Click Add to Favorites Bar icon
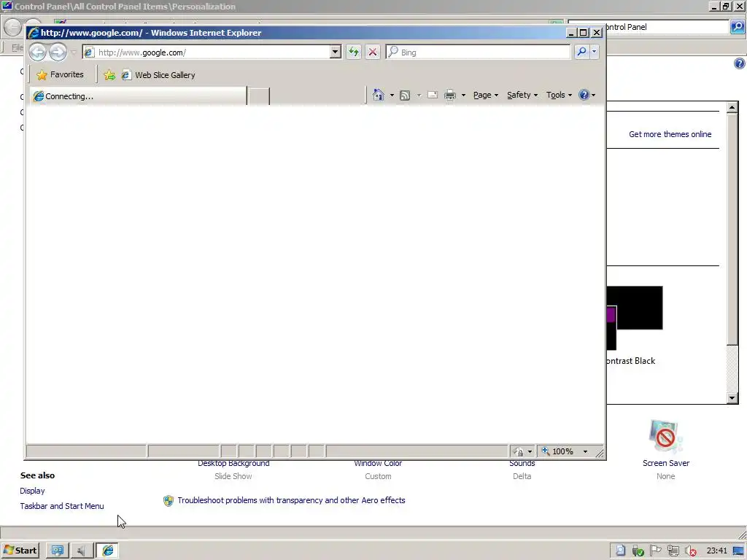 click(109, 75)
